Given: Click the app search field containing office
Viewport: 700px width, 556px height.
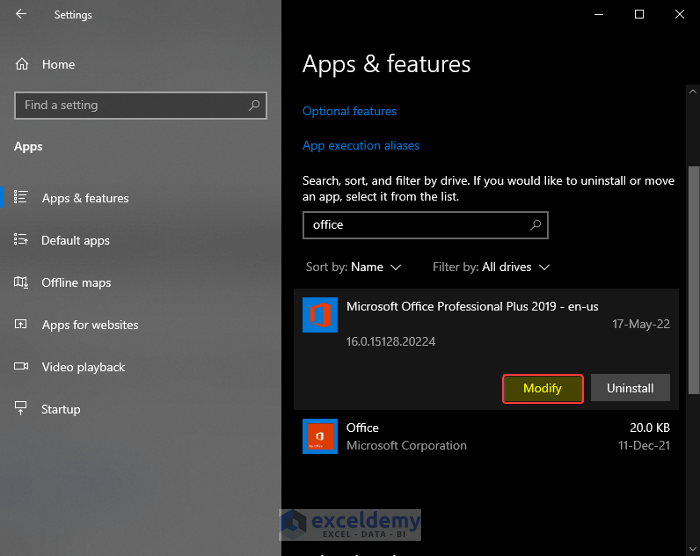Looking at the screenshot, I should (425, 225).
